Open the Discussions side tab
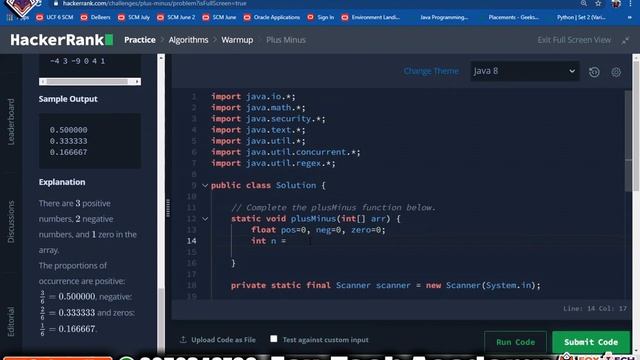 (11, 222)
